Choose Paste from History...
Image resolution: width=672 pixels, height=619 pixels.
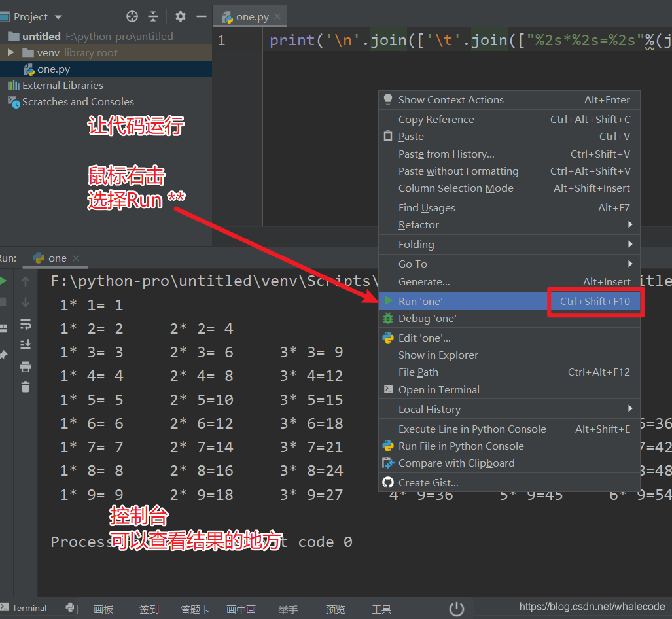coord(509,154)
